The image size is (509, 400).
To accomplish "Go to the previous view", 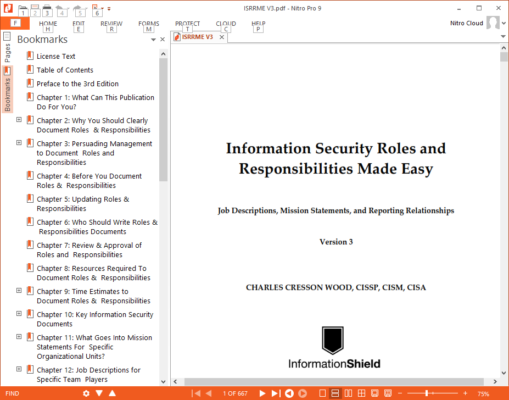I will point(289,393).
